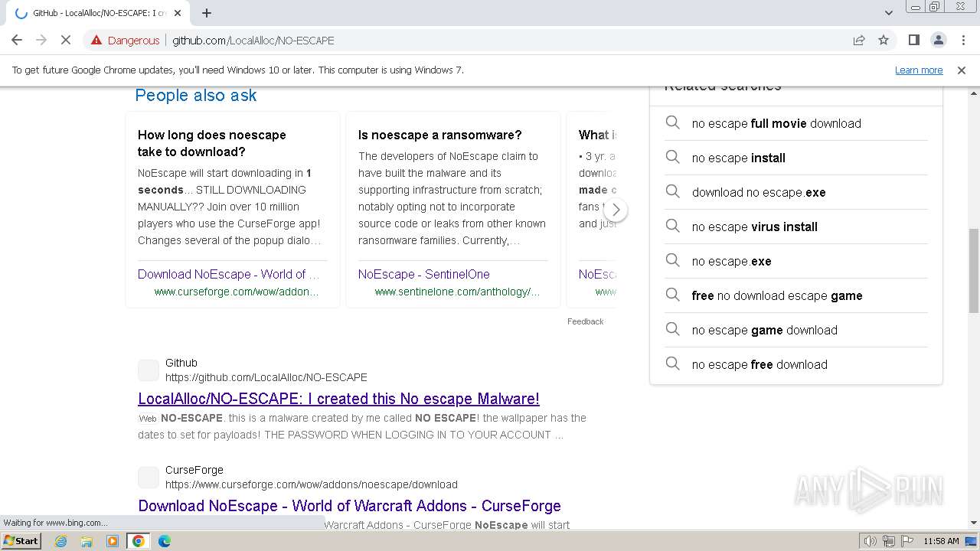Click magnifier icon beside no escape free download
The image size is (980, 551).
pyautogui.click(x=672, y=364)
